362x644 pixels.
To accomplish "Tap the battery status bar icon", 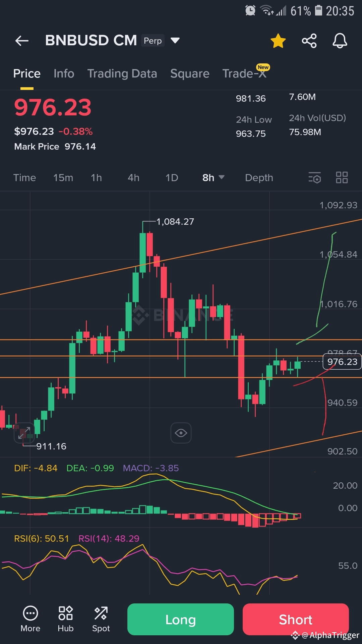I will pyautogui.click(x=318, y=10).
